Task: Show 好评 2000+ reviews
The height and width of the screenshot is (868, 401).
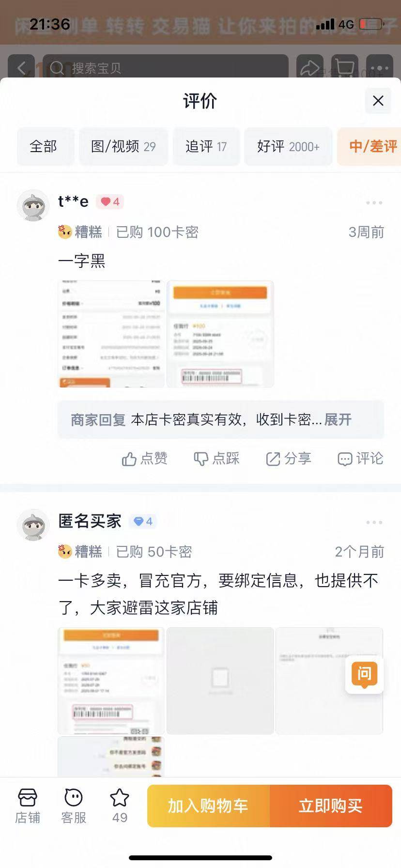Action: click(288, 146)
